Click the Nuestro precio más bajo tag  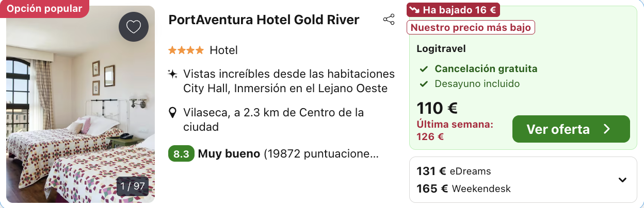[x=471, y=28]
